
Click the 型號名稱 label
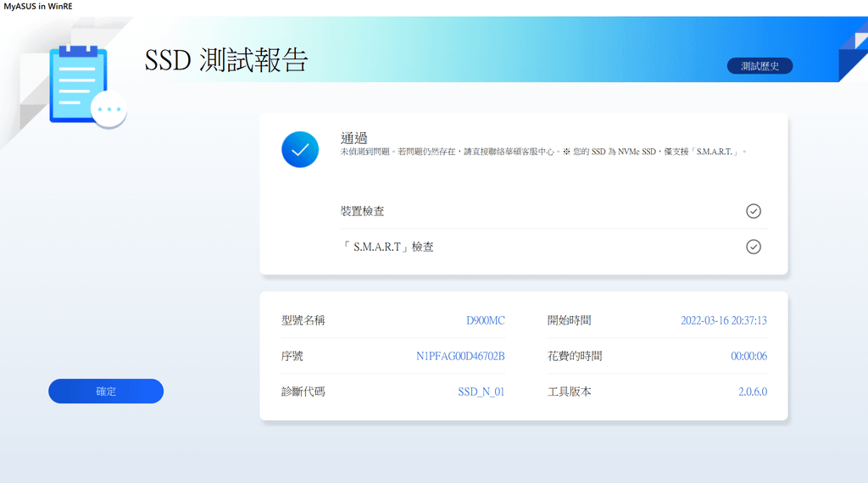[x=303, y=320]
